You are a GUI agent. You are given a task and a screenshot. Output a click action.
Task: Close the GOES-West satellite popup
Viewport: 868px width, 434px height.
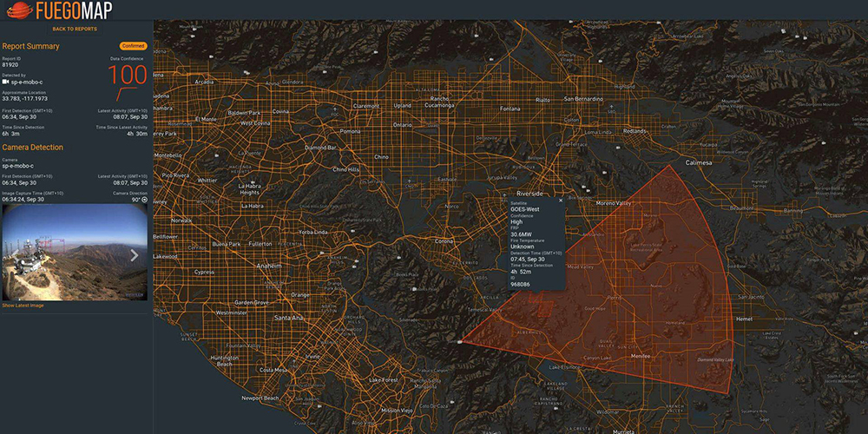[x=561, y=201]
